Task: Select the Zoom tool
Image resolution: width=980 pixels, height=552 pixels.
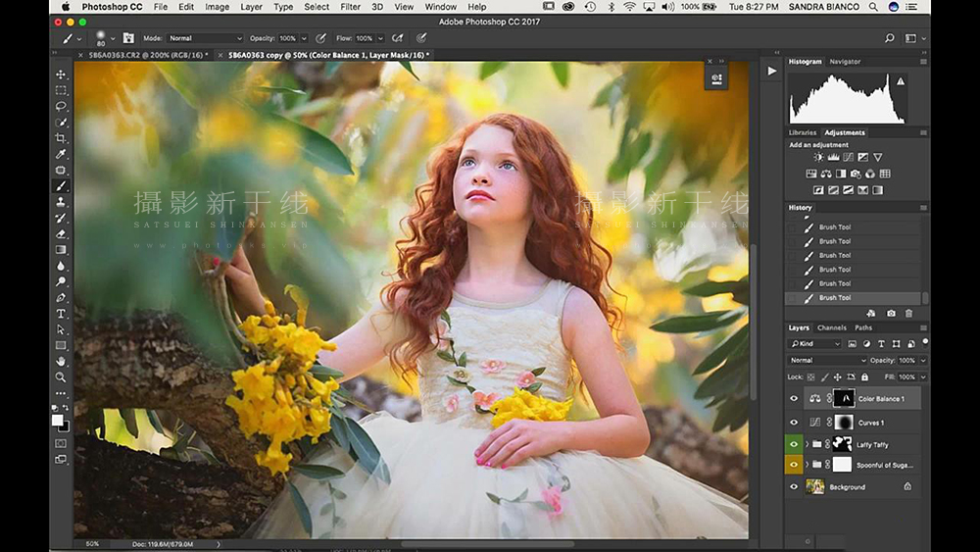Action: pos(61,377)
